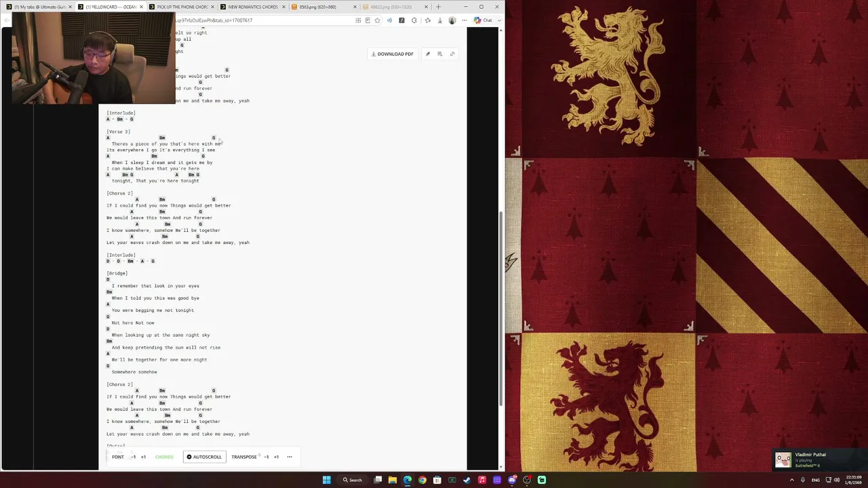
Task: Open Microsoft Edge in the taskbar
Action: pyautogui.click(x=408, y=480)
